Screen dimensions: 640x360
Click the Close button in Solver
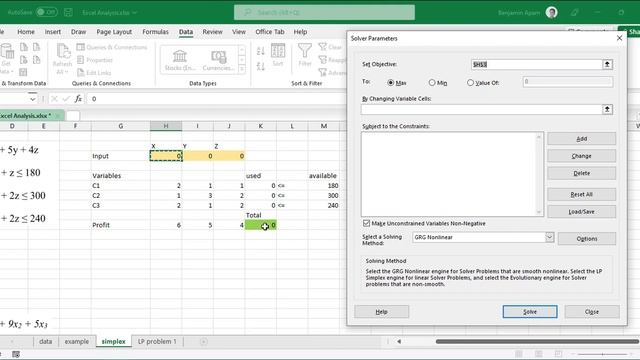[x=591, y=311]
